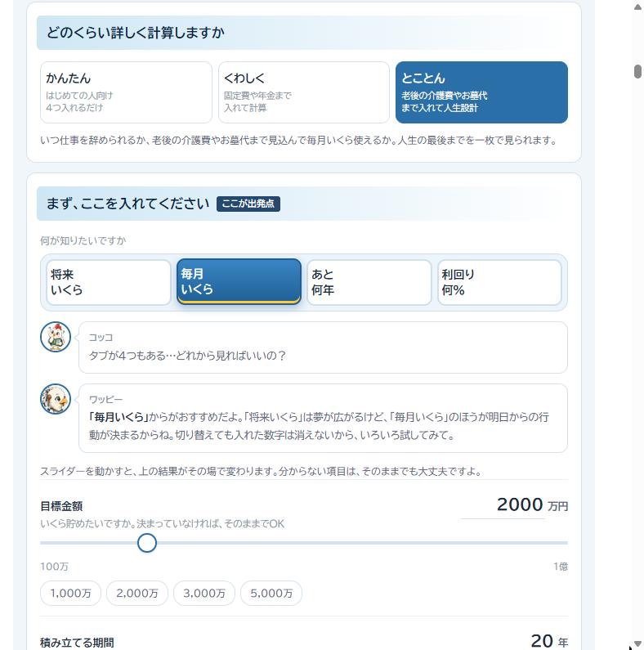
Task: Switch to the 利回り何% tab
Action: pyautogui.click(x=499, y=282)
